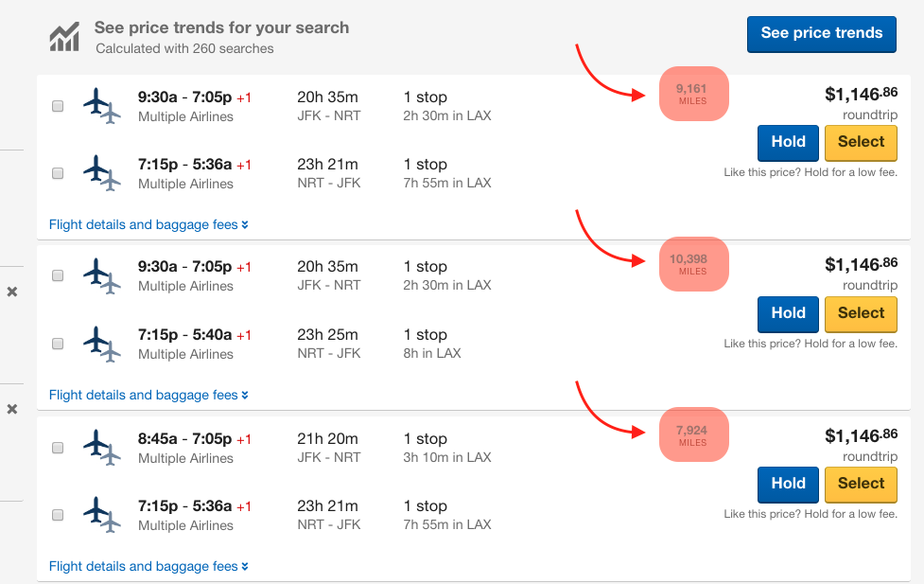Click the price trends chart icon
924x584 pixels.
[x=64, y=37]
